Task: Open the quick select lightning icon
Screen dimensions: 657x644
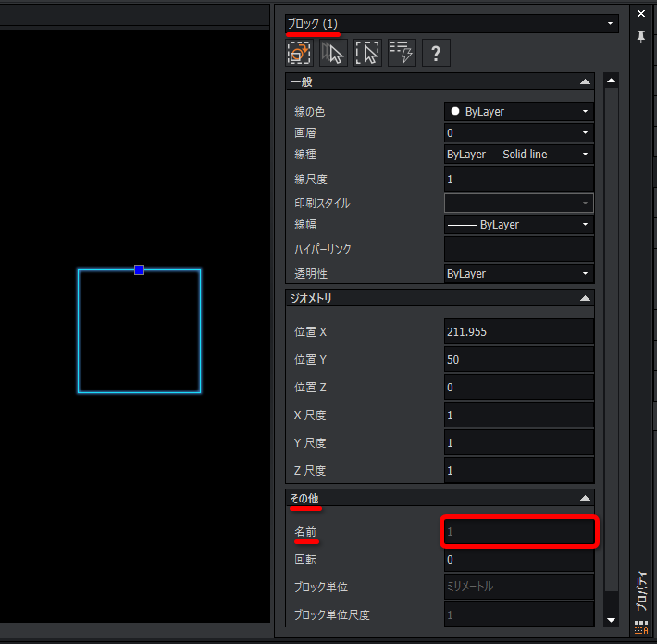Action: click(402, 53)
